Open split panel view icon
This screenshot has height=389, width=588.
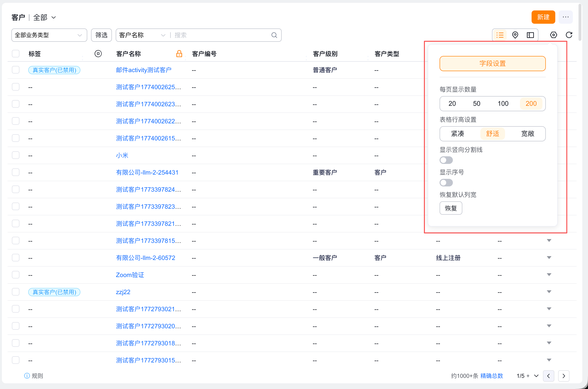click(530, 35)
